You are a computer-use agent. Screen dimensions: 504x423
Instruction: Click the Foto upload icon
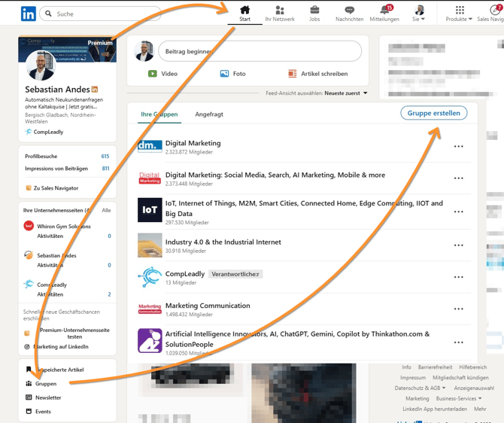click(224, 74)
